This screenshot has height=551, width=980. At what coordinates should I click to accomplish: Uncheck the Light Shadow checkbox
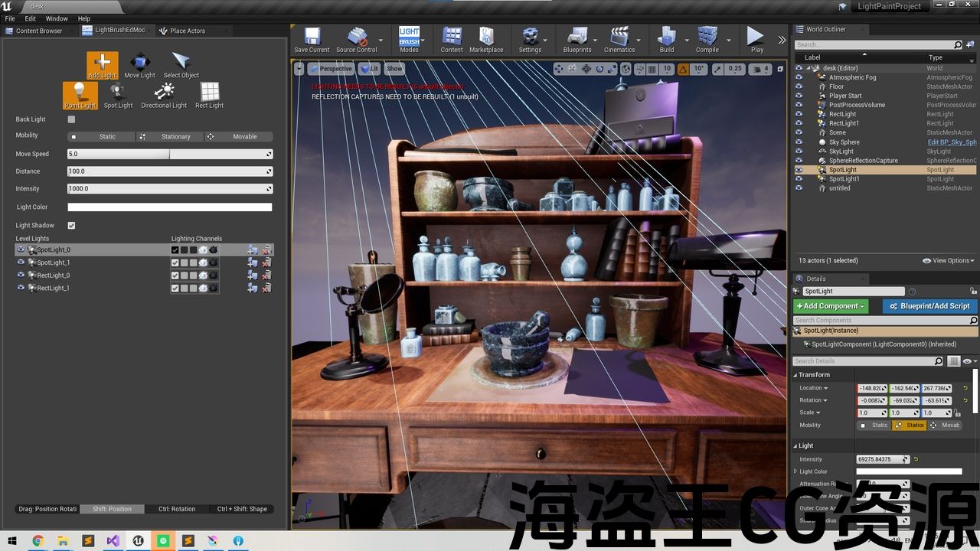click(x=71, y=226)
